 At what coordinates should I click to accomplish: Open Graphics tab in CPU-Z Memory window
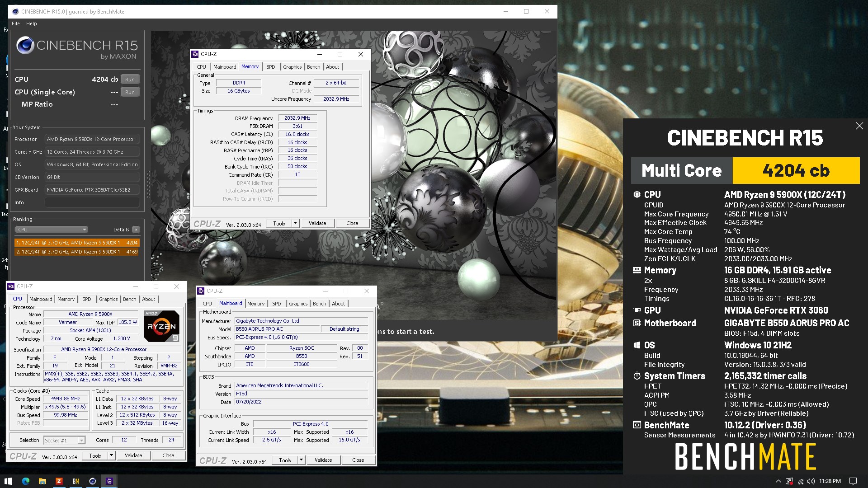[292, 67]
